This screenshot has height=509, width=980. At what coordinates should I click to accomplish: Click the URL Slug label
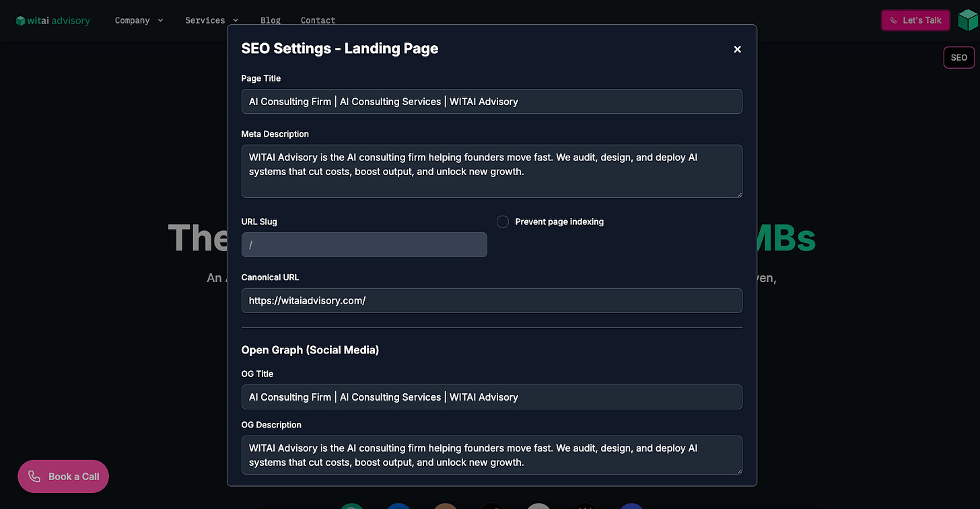[259, 222]
